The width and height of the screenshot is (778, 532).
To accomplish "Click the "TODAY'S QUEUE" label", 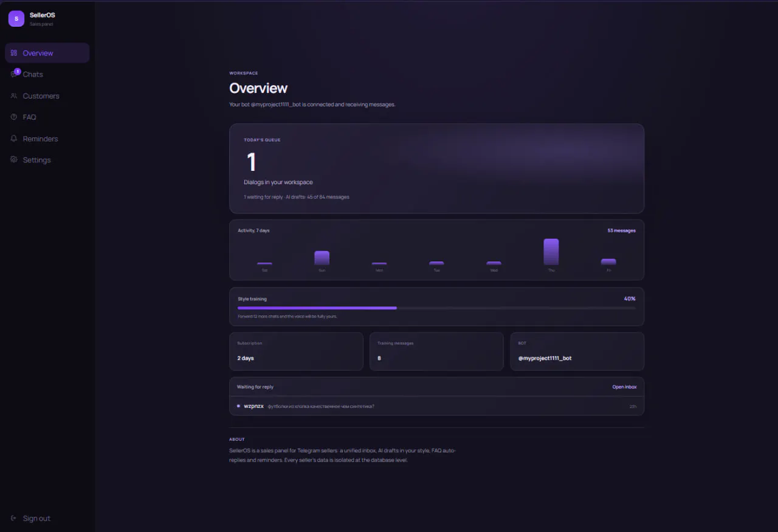I will [x=262, y=140].
